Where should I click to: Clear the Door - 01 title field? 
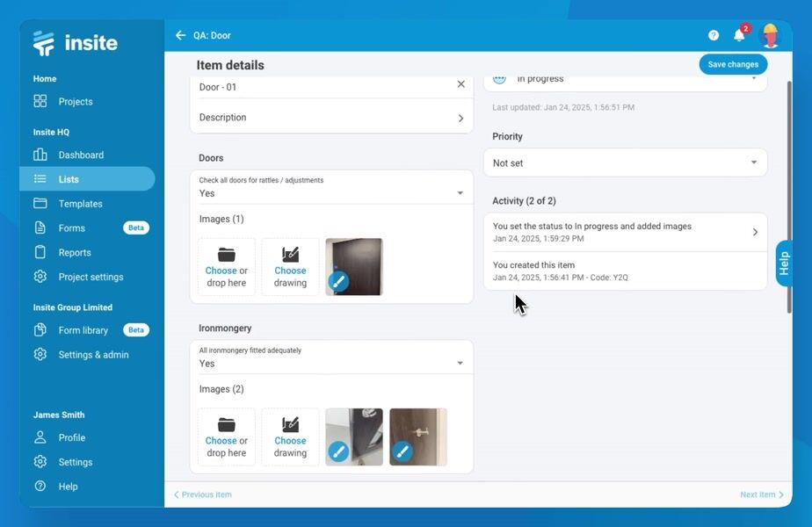click(x=460, y=84)
